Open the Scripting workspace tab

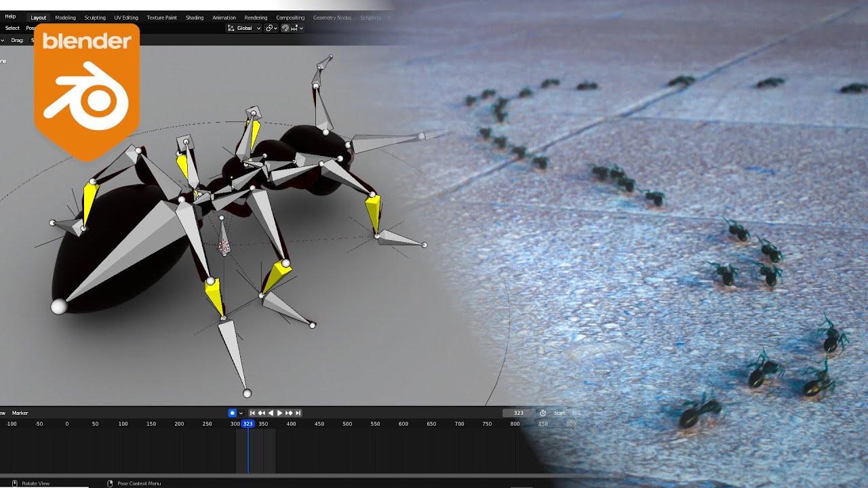pos(370,18)
